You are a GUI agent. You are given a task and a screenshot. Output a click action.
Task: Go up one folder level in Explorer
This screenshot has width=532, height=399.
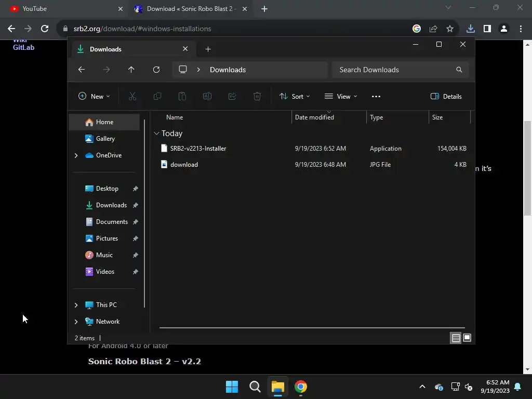coord(131,70)
